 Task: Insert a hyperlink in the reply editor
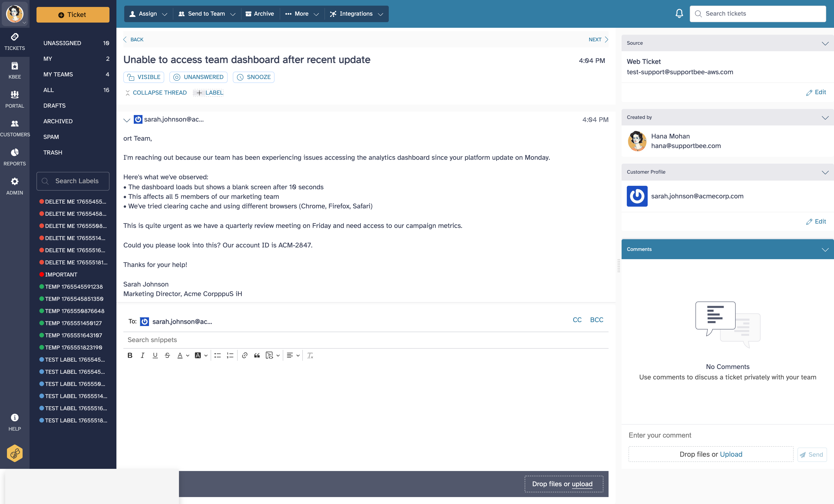[x=244, y=355]
